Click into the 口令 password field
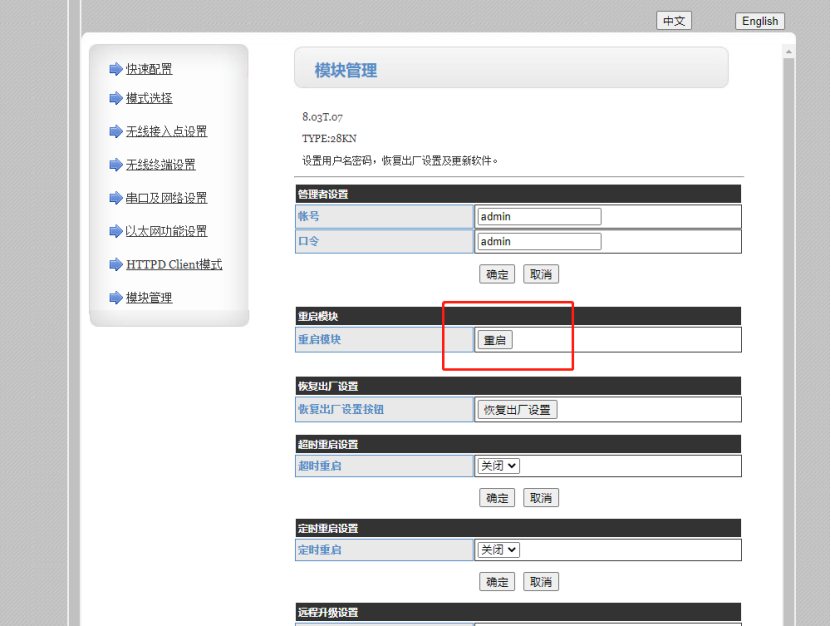 click(x=540, y=241)
